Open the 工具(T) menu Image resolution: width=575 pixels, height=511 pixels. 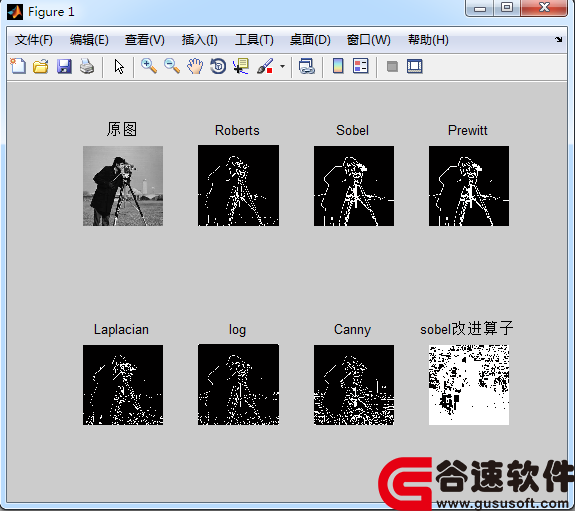click(254, 40)
